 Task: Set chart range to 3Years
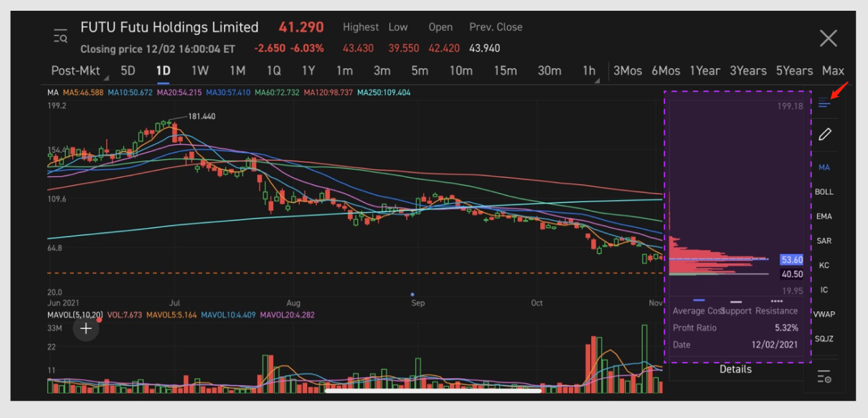748,71
